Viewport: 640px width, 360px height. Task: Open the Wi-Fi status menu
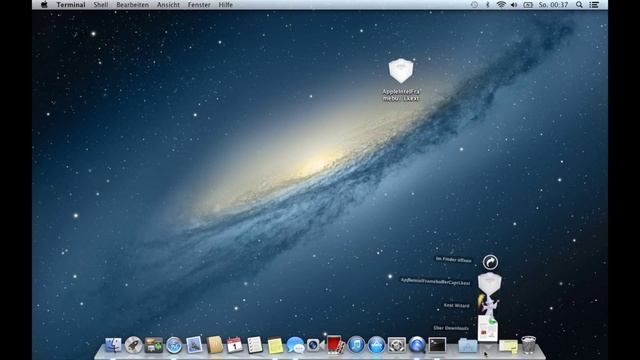point(501,5)
